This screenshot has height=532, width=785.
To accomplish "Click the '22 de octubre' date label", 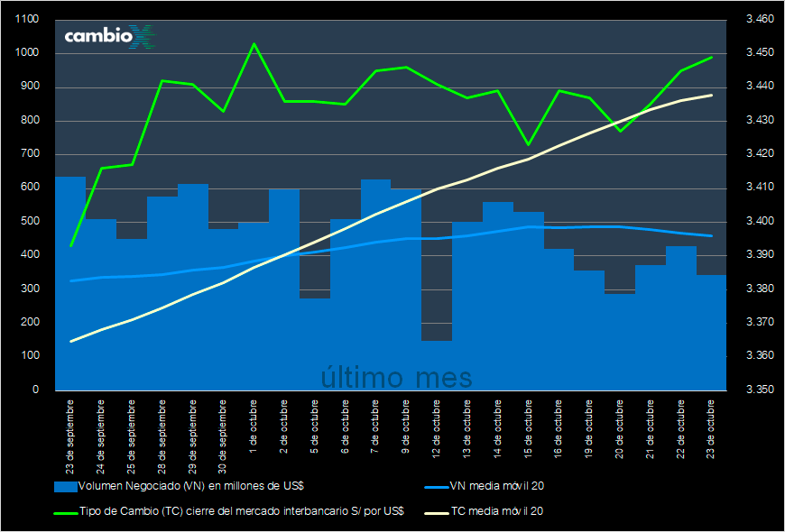I will 681,428.
